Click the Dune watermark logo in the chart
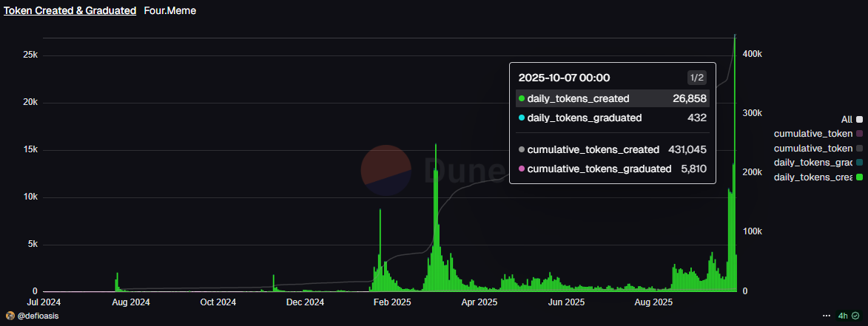This screenshot has height=326, width=868. pos(386,169)
